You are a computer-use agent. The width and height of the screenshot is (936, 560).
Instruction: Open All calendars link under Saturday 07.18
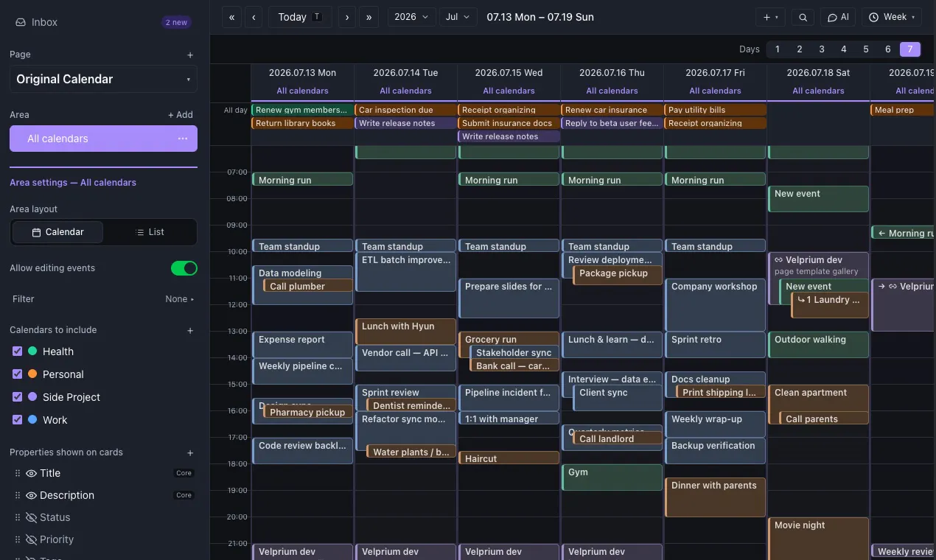coord(818,91)
